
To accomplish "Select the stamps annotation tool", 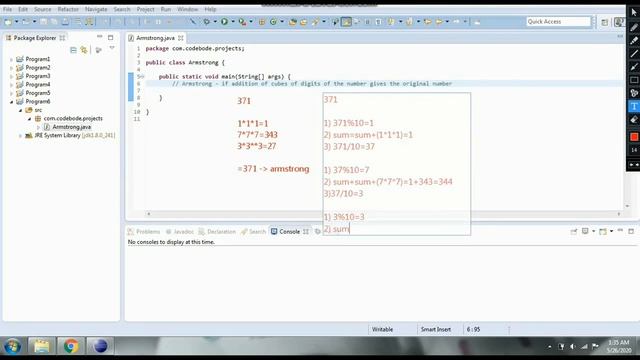I will coord(634,93).
